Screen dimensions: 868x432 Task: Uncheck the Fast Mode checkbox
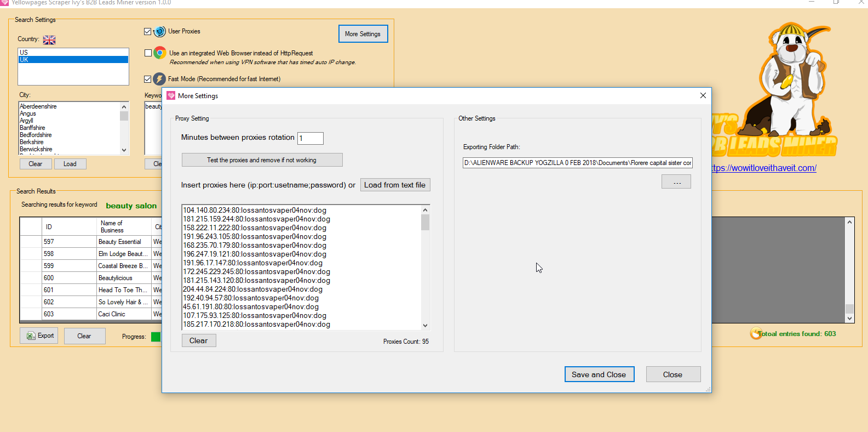click(x=147, y=79)
